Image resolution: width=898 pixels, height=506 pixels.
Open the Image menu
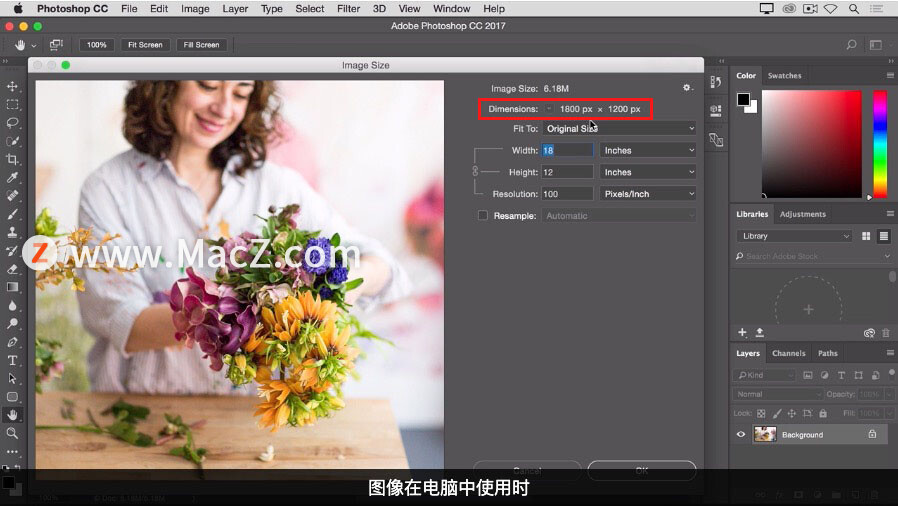point(195,9)
